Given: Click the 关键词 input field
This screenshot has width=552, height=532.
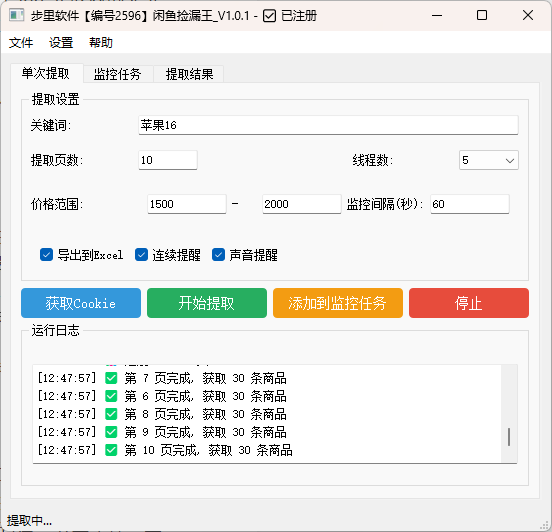Looking at the screenshot, I should click(328, 125).
